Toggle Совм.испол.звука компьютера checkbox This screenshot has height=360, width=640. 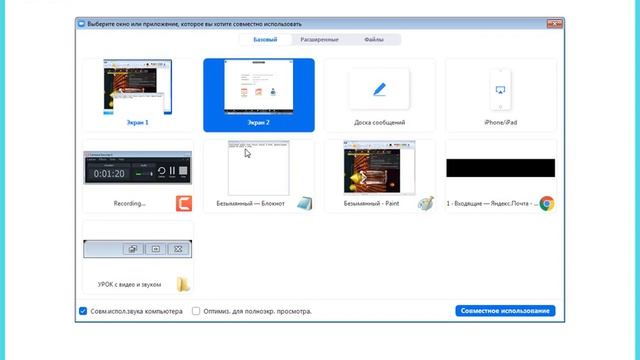(83, 311)
